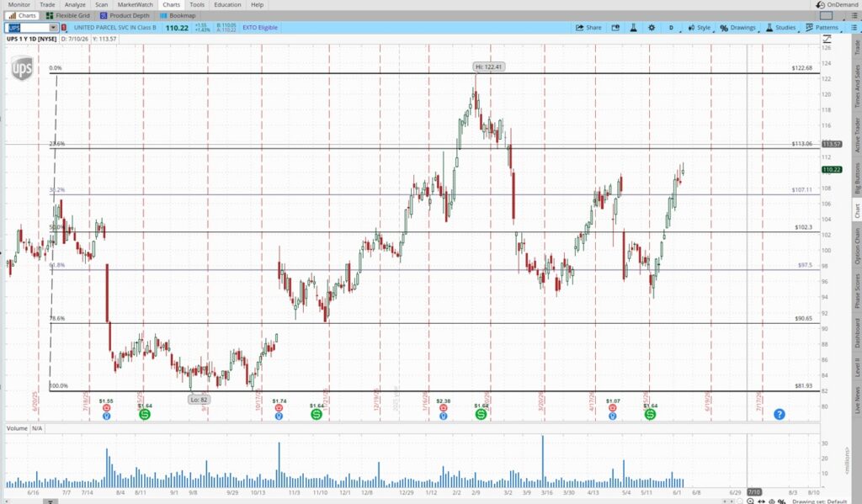
Task: Open the Studies dropdown menu
Action: (x=781, y=28)
